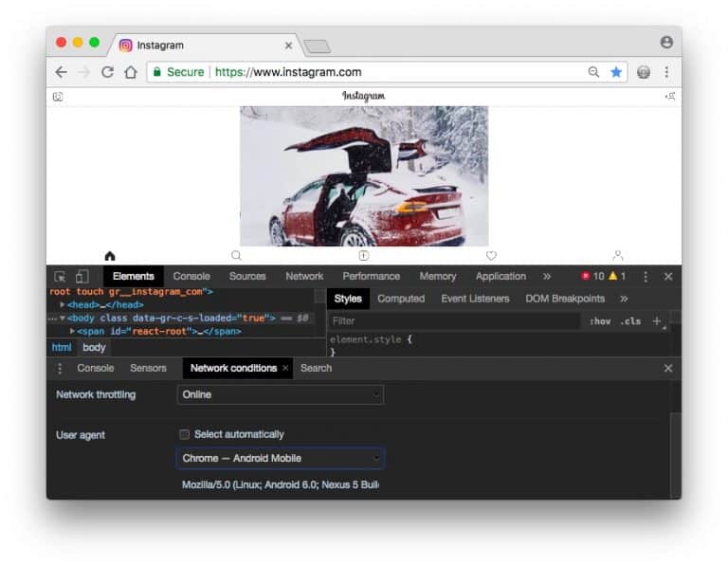The height and width of the screenshot is (566, 728).
Task: Close the Instagram browser tab
Action: click(x=288, y=46)
